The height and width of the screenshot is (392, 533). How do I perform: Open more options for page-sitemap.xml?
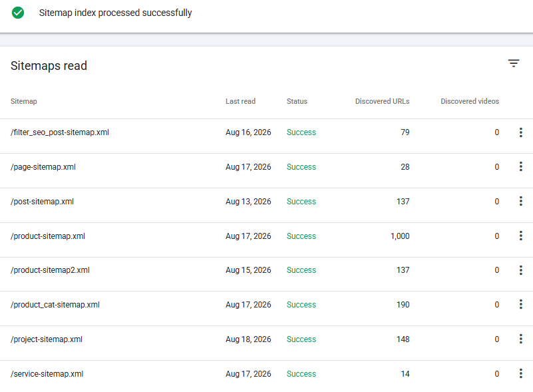point(521,166)
